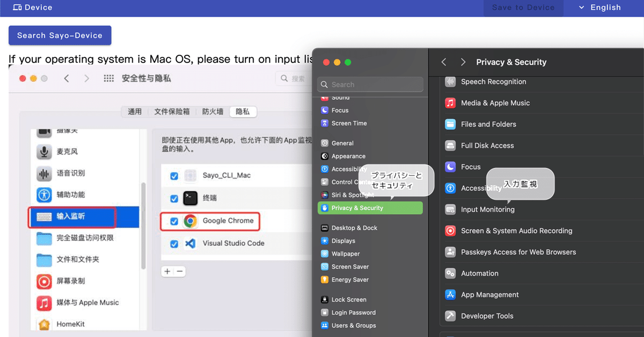Click the Search Sayo-Device button
Image resolution: width=644 pixels, height=337 pixels.
60,35
